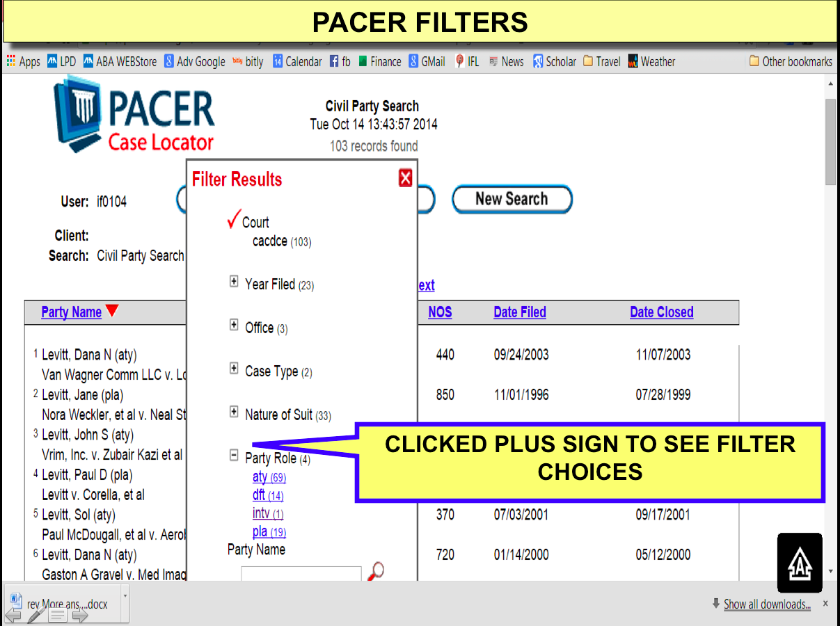The image size is (840, 626).
Task: Click the date filed 09/24/2003 cell
Action: click(x=521, y=355)
